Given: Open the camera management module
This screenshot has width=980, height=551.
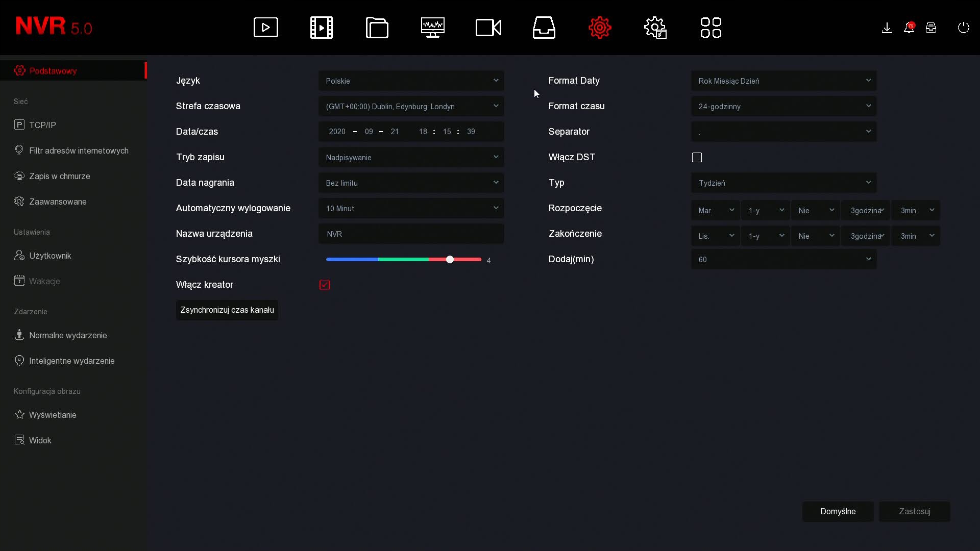Looking at the screenshot, I should click(488, 27).
